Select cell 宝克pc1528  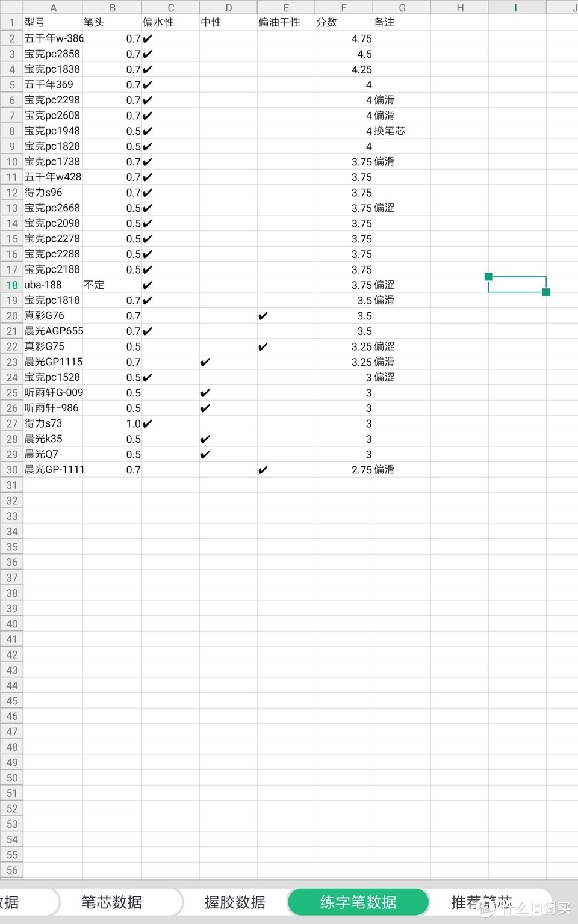[x=53, y=377]
